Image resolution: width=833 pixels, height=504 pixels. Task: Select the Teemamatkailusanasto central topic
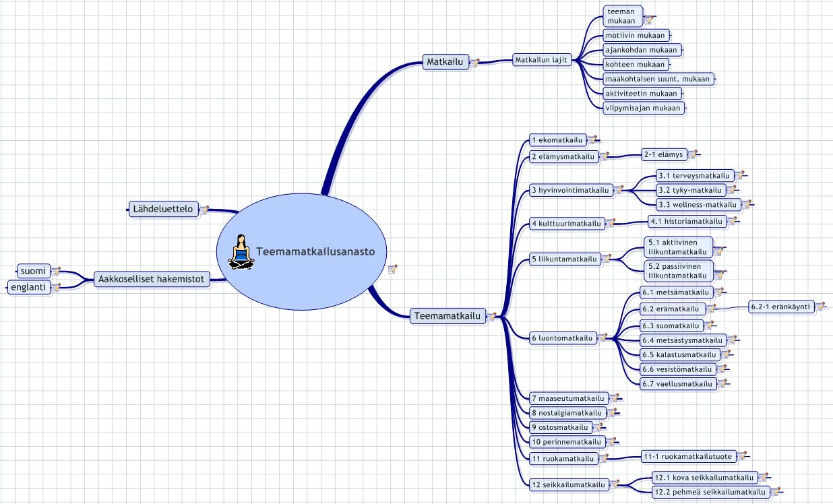click(320, 252)
